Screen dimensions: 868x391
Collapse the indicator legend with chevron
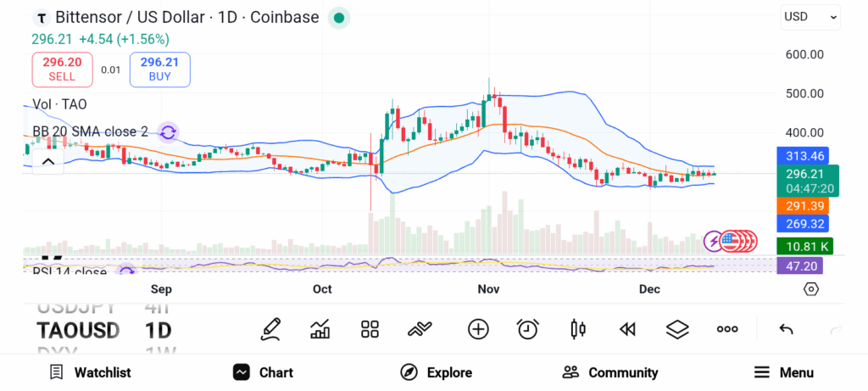(47, 162)
